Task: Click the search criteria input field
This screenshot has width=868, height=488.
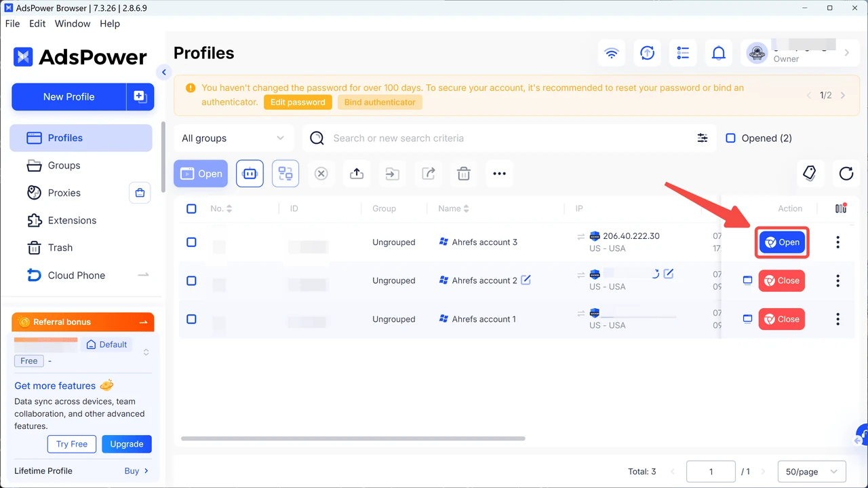Action: [x=509, y=138]
